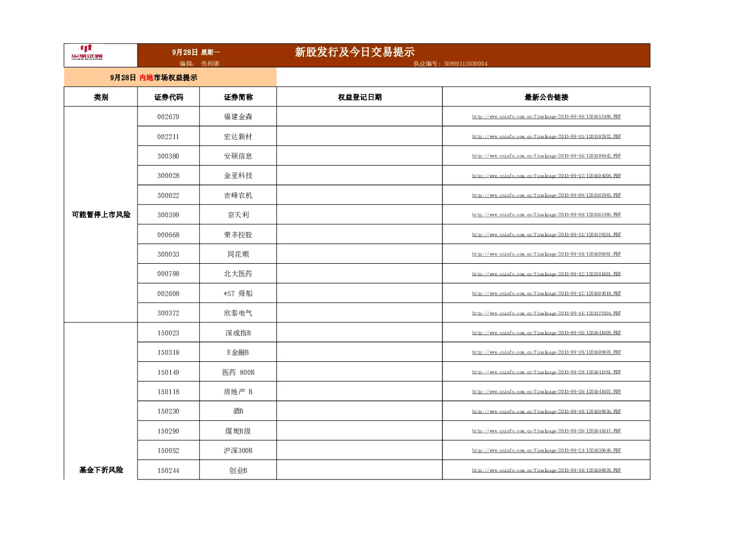Click the 证券简称 column header
Screen dimensions: 756x535
coord(238,97)
